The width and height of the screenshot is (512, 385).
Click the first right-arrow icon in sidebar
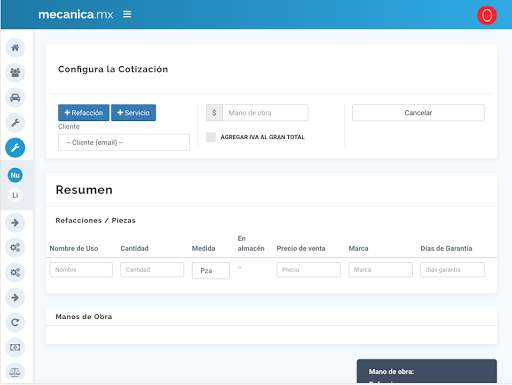[x=15, y=223]
